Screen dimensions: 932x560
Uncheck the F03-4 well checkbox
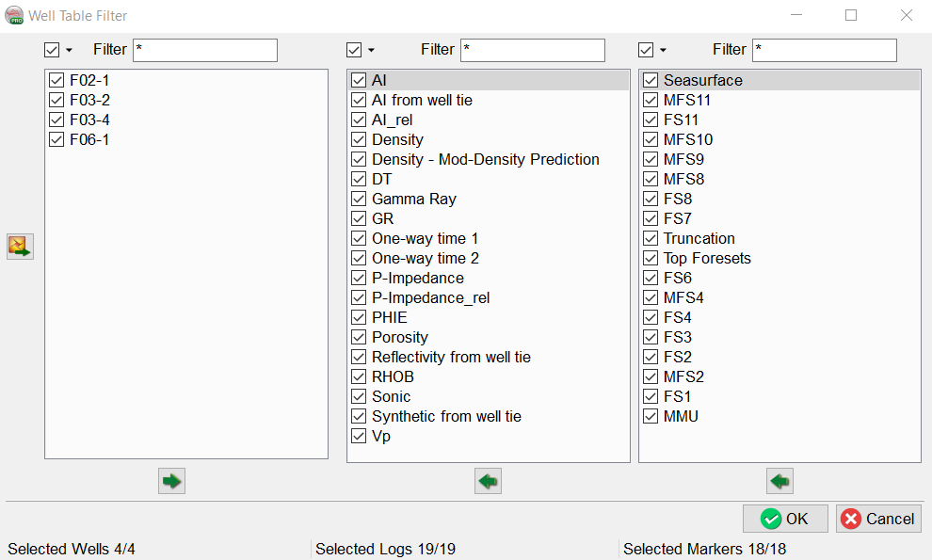pos(56,120)
